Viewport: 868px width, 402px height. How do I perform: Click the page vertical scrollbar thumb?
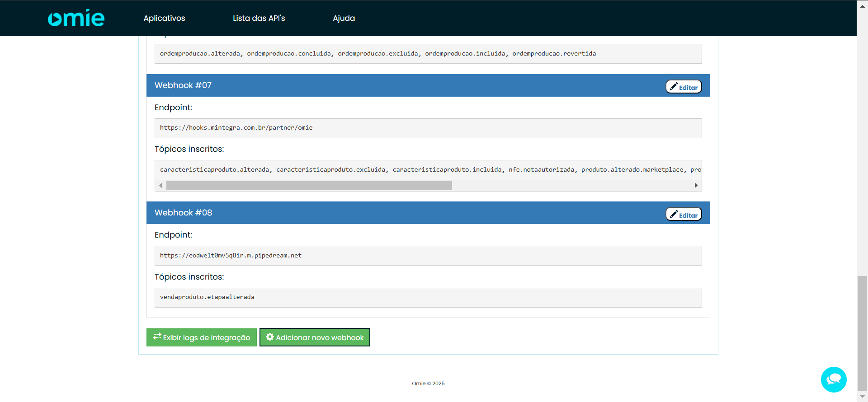coord(863,333)
